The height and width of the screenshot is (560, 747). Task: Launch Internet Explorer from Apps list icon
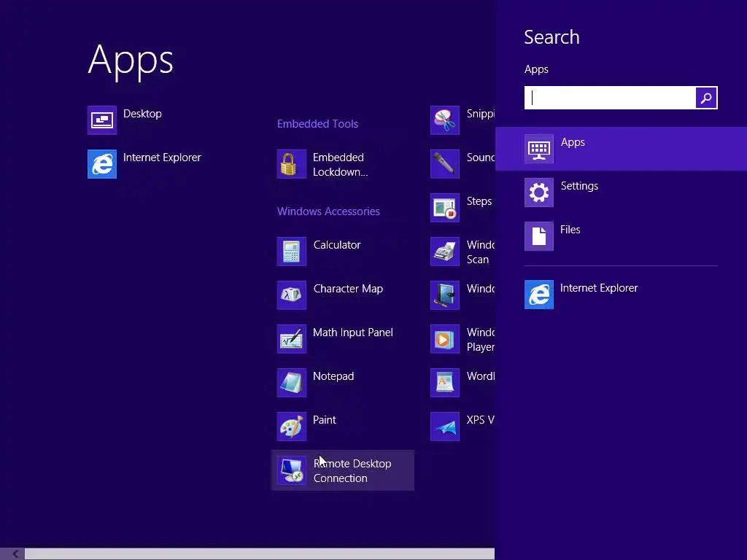point(102,164)
